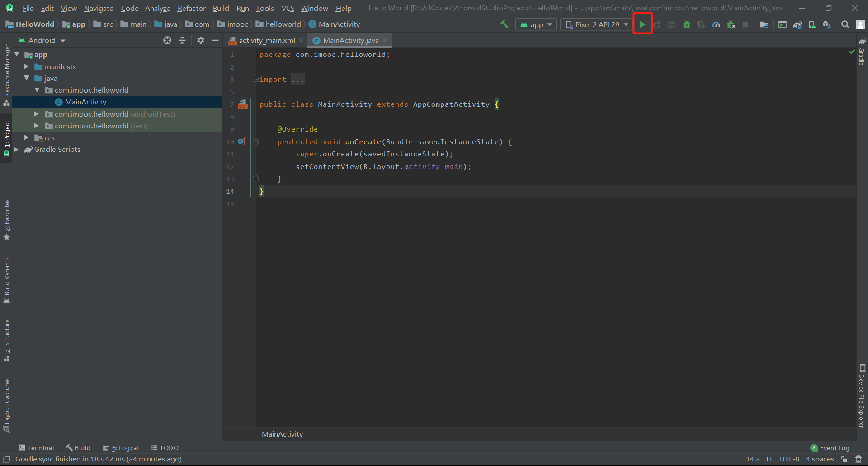The image size is (868, 466).
Task: Switch to activity_main.xml tab
Action: [x=266, y=40]
